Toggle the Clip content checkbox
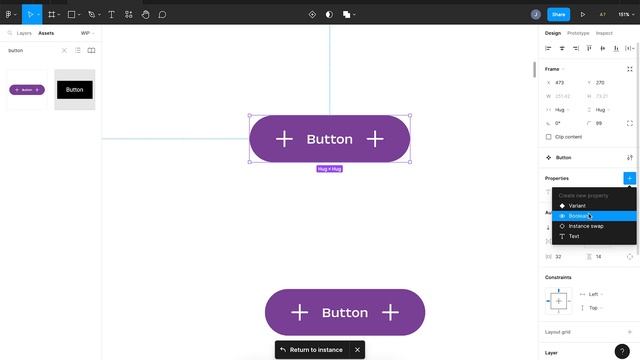 click(x=549, y=137)
